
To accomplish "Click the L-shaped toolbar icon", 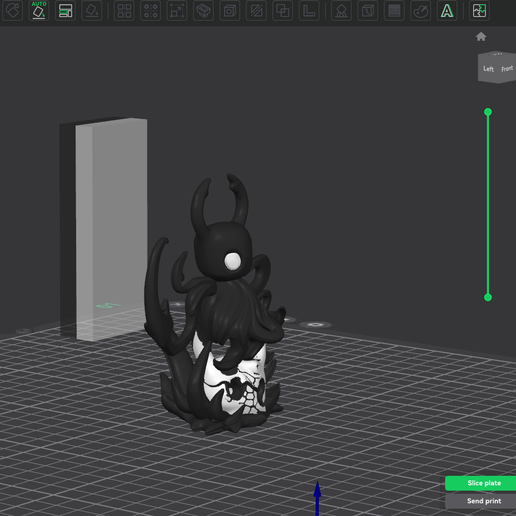I will [x=309, y=11].
